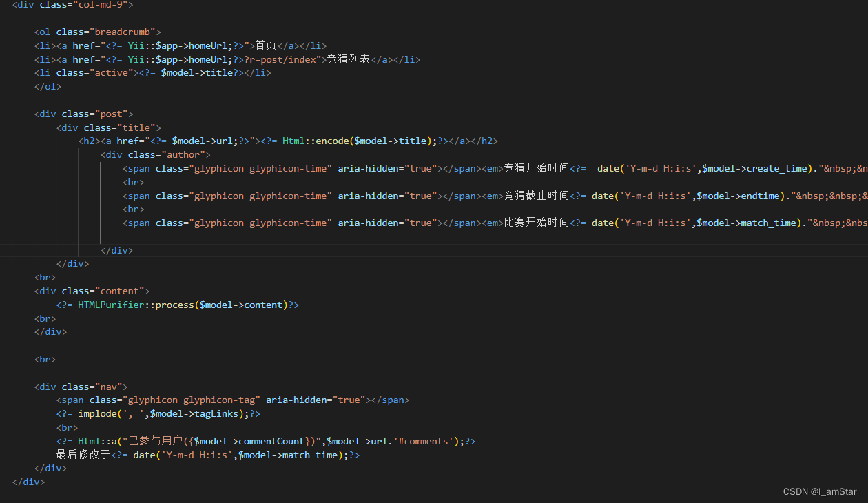The image size is (868, 503).
Task: Click the text "竞猜截止时间"
Action: point(537,196)
